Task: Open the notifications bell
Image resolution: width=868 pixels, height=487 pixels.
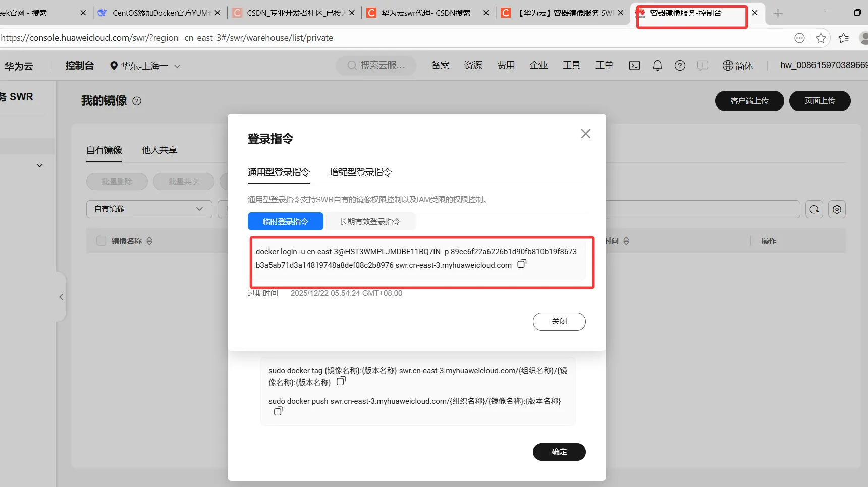Action: coord(657,65)
